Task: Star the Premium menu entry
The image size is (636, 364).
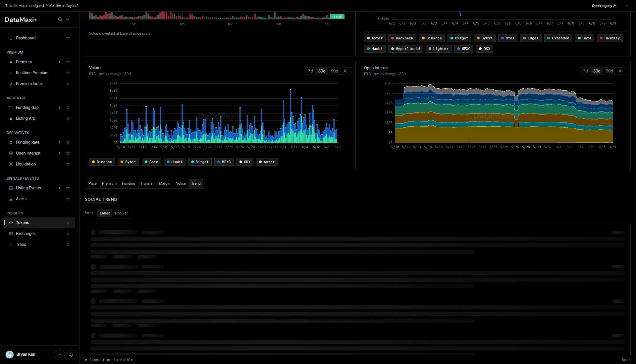Action: 68,62
